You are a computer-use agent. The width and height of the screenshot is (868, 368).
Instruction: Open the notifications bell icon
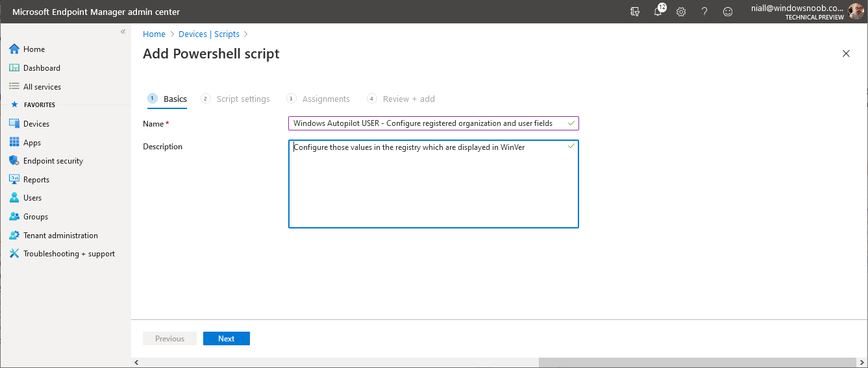tap(658, 11)
